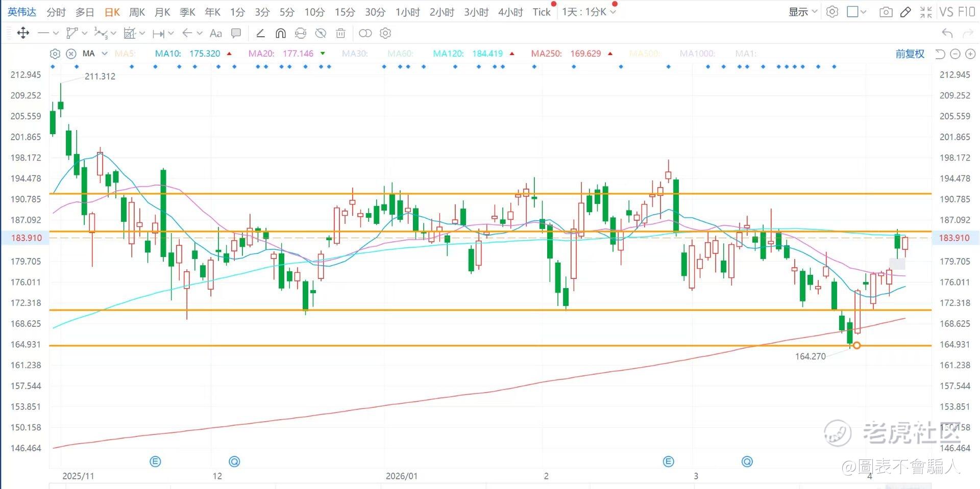Click the 英伟达 stock name
Image resolution: width=980 pixels, height=489 pixels.
click(22, 12)
